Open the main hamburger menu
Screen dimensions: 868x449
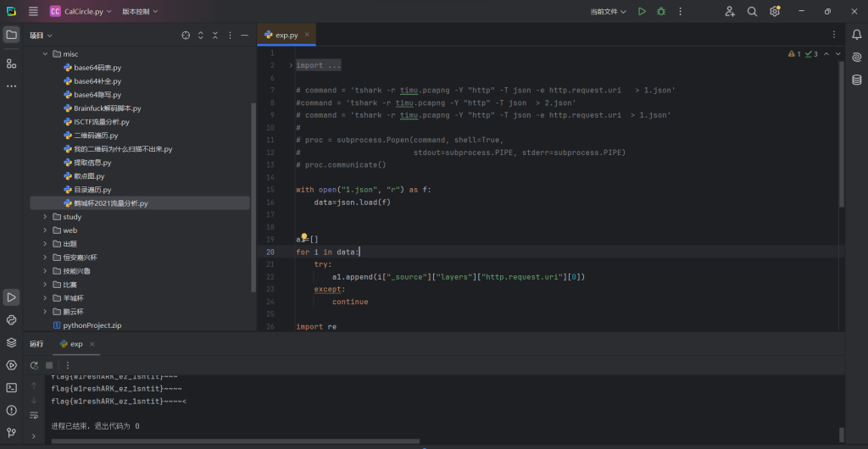[33, 12]
